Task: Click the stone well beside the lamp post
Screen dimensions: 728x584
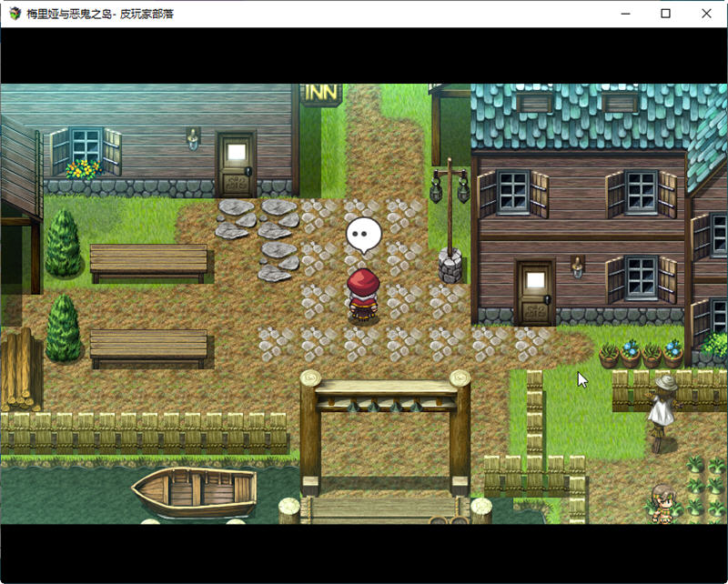Action: tap(451, 266)
